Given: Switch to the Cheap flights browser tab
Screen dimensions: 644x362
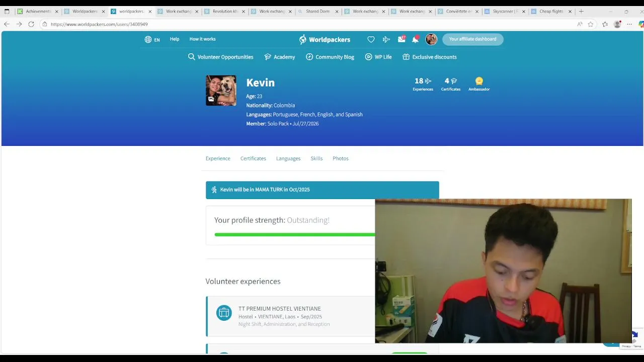Looking at the screenshot, I should 552,11.
